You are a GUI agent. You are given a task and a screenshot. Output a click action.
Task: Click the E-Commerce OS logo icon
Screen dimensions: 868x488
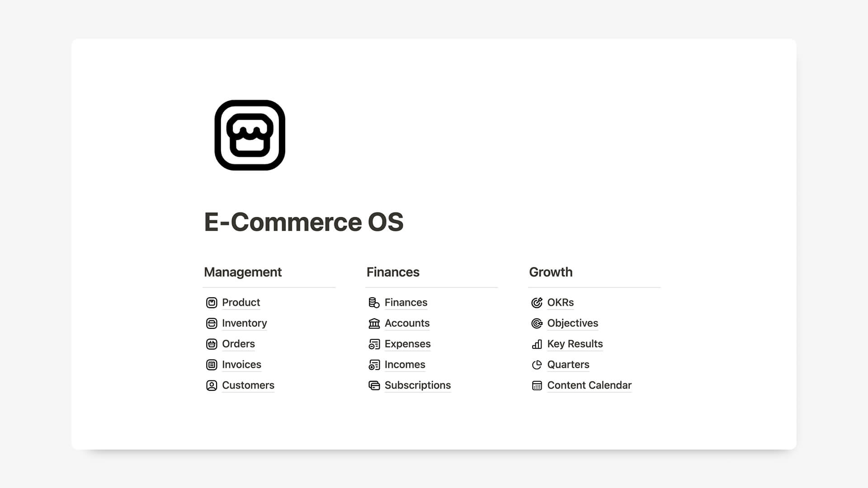pyautogui.click(x=250, y=135)
